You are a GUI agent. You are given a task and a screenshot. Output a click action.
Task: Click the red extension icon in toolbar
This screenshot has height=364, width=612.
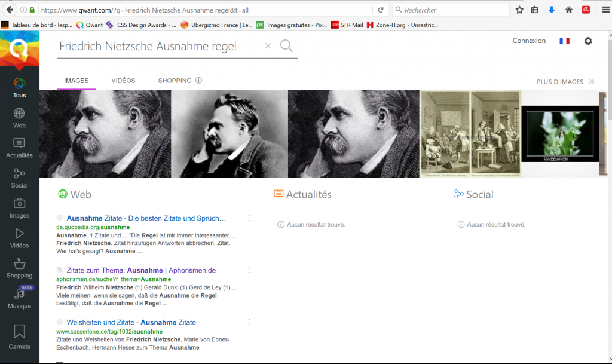pos(586,10)
